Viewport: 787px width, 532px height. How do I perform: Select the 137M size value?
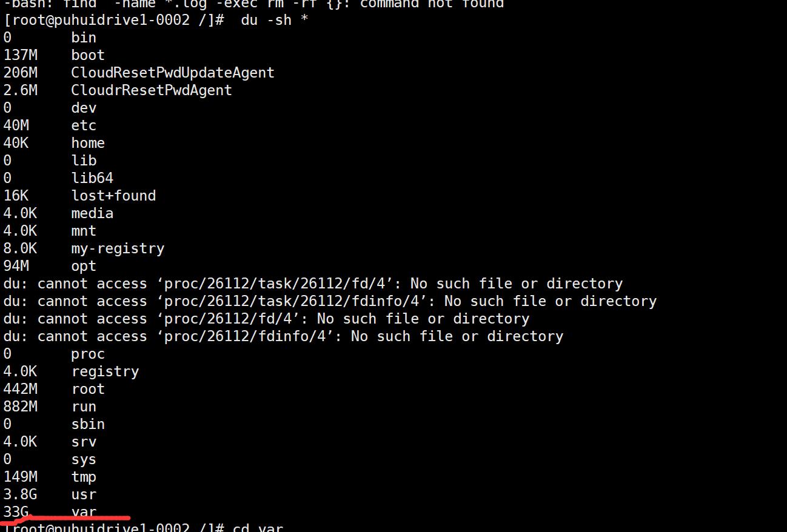(20, 55)
